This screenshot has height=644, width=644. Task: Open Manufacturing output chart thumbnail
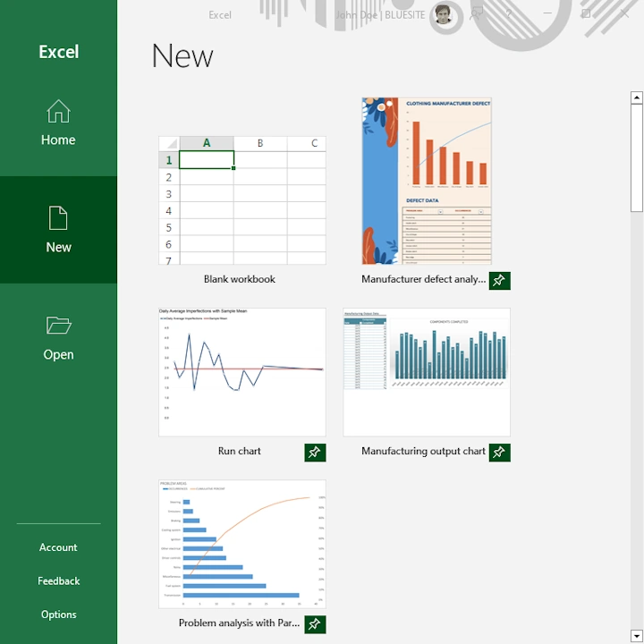427,372
